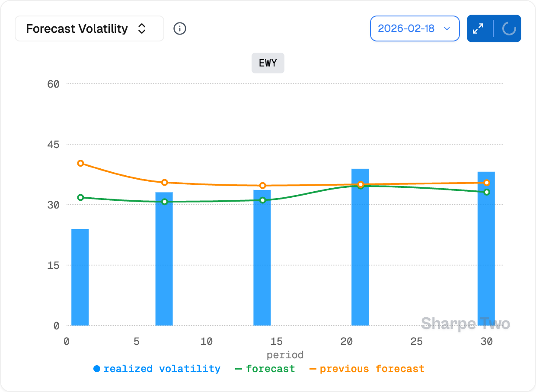Click the loading spinner refresh icon

[x=509, y=29]
